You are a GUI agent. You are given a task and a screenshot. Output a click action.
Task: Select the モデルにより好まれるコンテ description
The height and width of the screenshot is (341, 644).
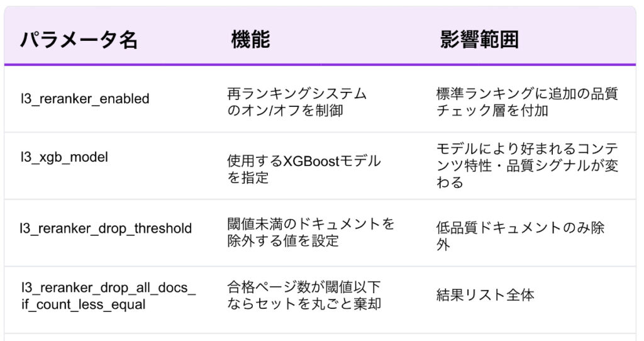point(527,149)
